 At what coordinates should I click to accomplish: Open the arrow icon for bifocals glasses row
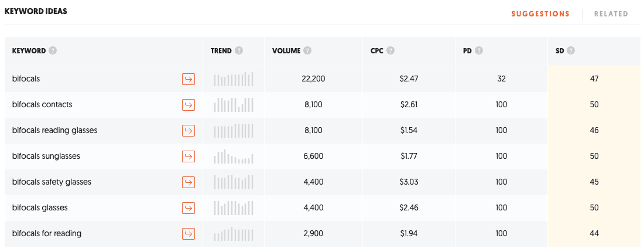coord(189,208)
